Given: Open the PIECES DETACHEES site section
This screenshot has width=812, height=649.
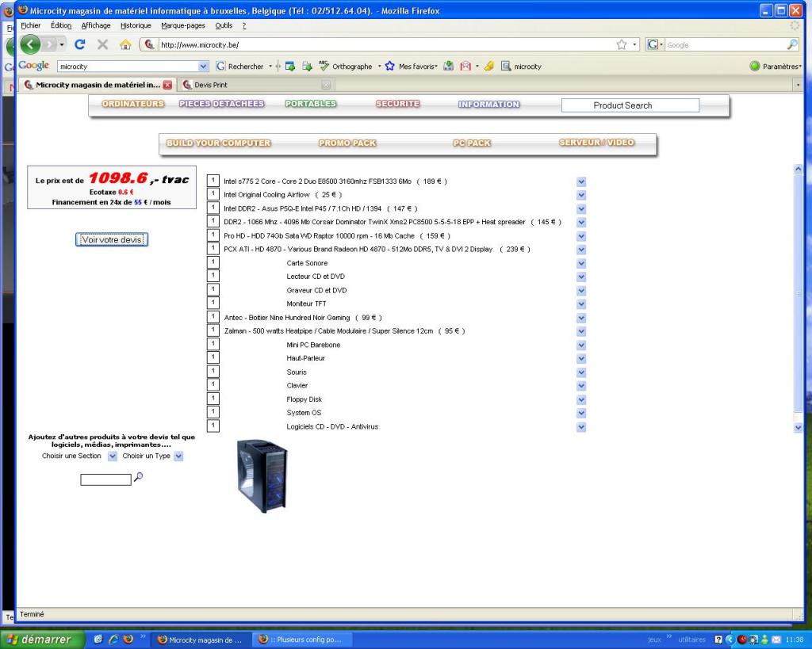Looking at the screenshot, I should click(222, 104).
